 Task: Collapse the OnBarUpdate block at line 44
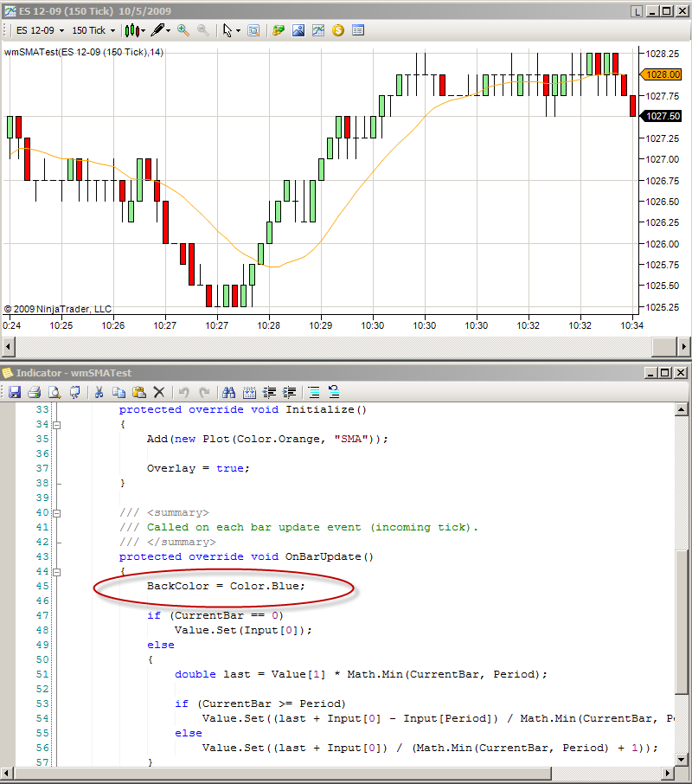click(57, 572)
